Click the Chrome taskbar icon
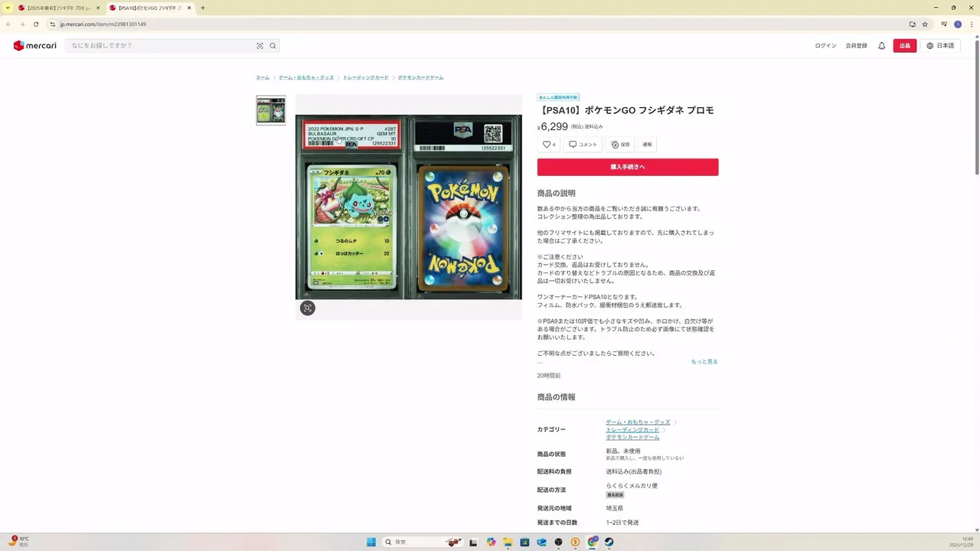The height and width of the screenshot is (551, 980). (592, 542)
